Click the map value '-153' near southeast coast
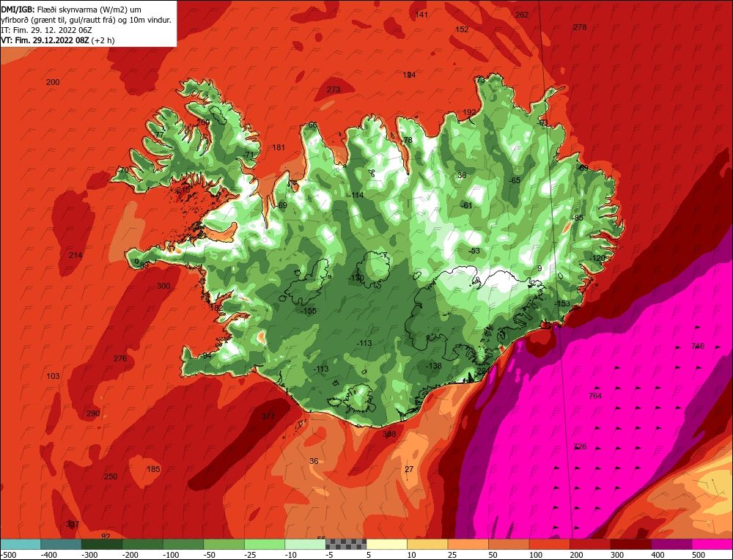This screenshot has height=560, width=733. tap(562, 303)
